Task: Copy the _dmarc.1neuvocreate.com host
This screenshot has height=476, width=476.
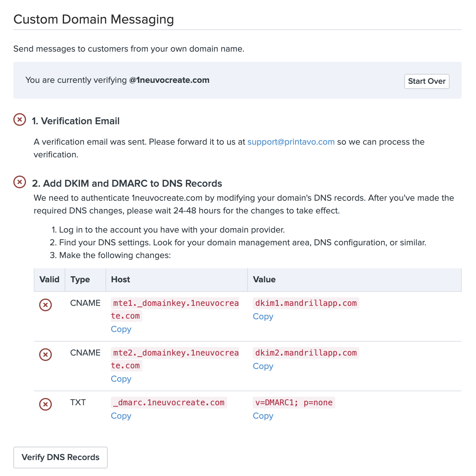Action: [x=121, y=416]
